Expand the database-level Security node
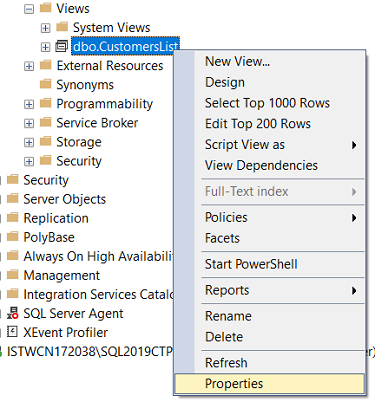 coord(29,161)
